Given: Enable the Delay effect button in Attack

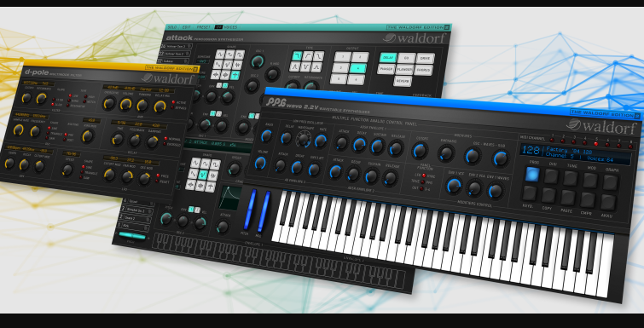Looking at the screenshot, I should pos(388,58).
